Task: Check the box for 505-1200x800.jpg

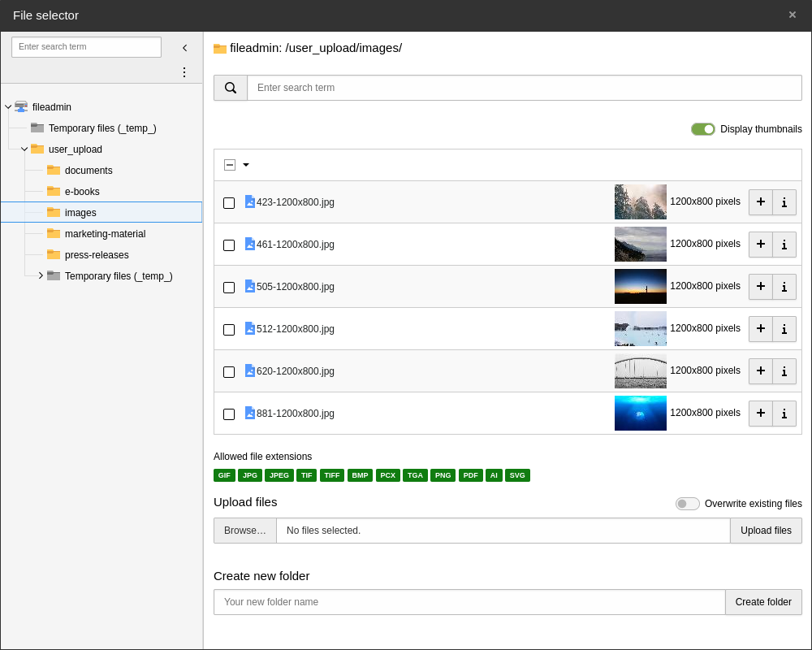Action: tap(229, 287)
